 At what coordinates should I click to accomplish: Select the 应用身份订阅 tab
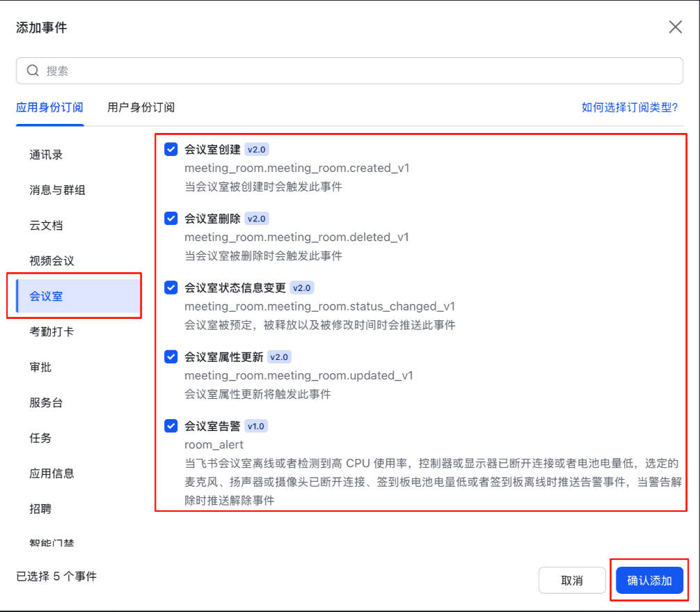[49, 107]
